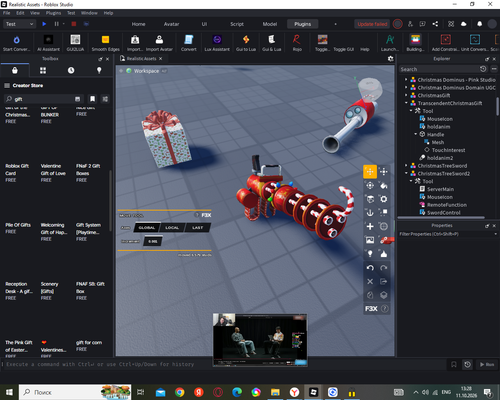Set F3X move axes to Last

(x=197, y=228)
